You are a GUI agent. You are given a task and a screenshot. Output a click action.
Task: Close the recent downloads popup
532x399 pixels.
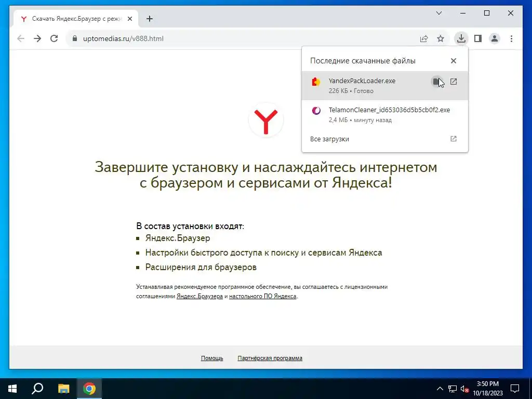pyautogui.click(x=454, y=61)
